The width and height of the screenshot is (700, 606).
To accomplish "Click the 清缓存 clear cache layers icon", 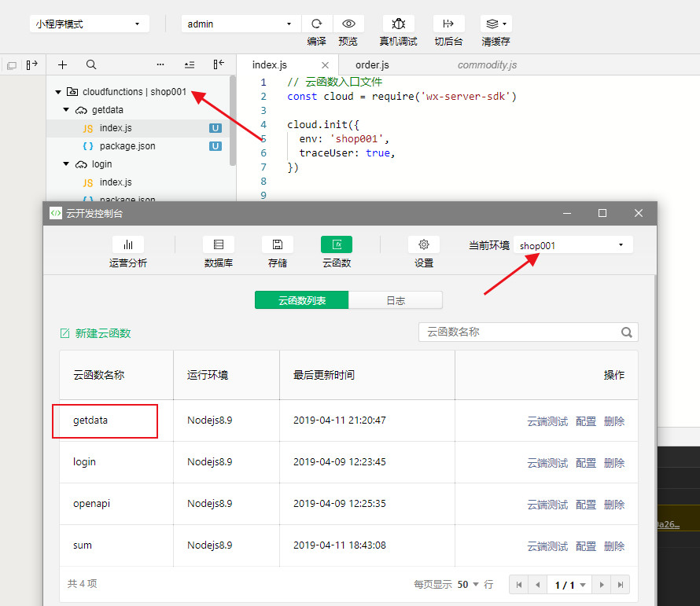I will tap(492, 24).
